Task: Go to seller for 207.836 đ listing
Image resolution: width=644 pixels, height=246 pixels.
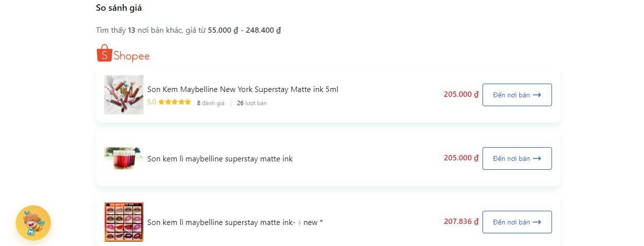Action: 517,222
